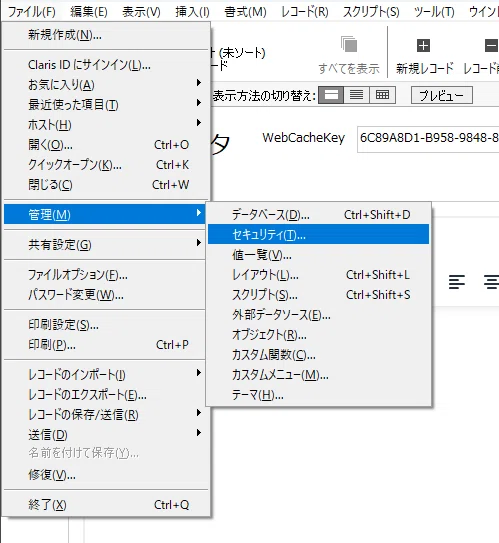
Task: Expand レコードの保存/送信(R) submenu
Action: point(107,415)
